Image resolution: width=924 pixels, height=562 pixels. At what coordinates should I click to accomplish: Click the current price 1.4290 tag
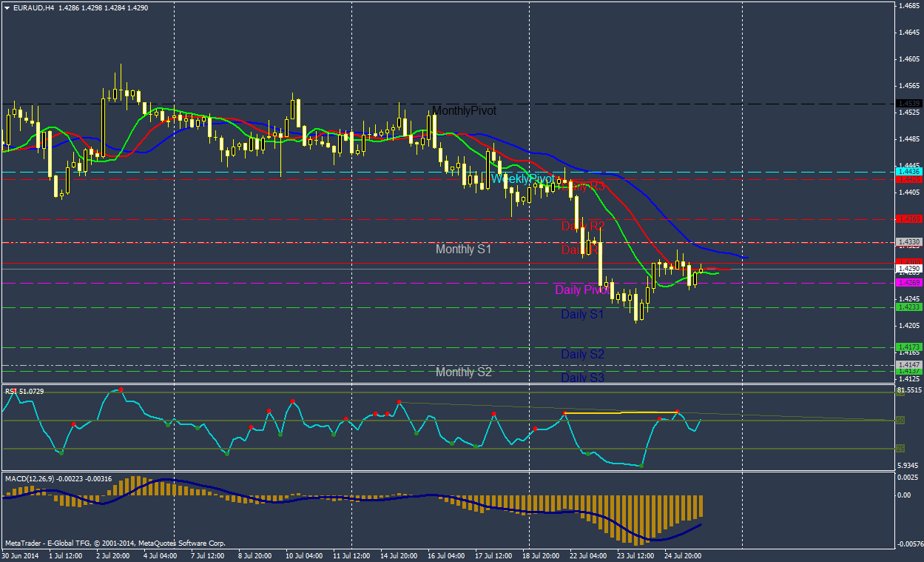pyautogui.click(x=908, y=269)
